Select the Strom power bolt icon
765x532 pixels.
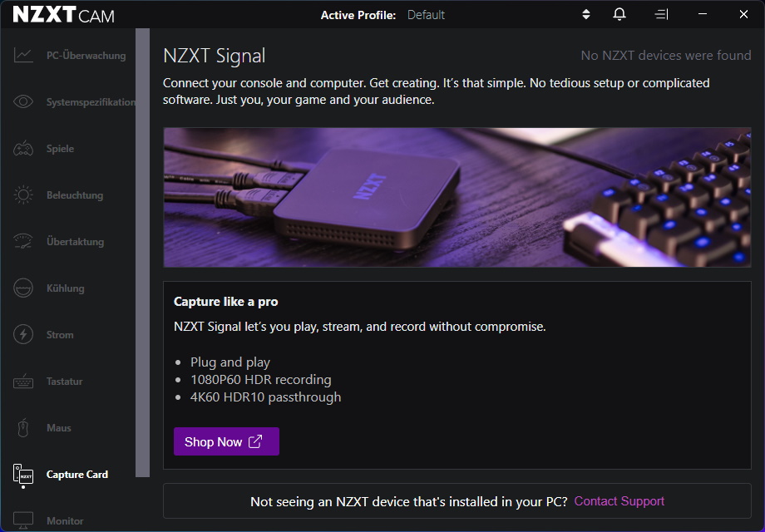[x=25, y=334]
